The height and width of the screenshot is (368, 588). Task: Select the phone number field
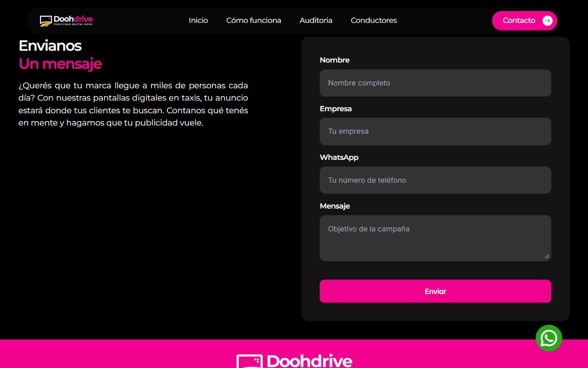[435, 180]
